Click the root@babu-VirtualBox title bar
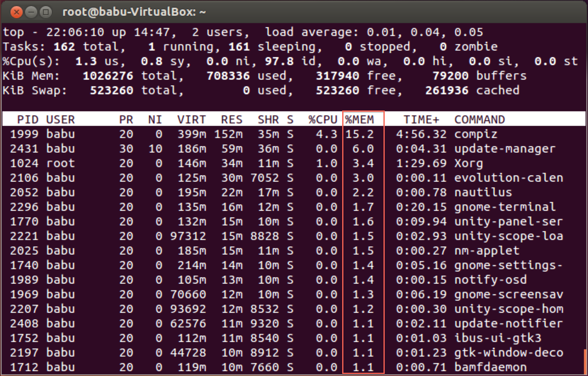Viewport: 588px width, 376px height. click(134, 12)
